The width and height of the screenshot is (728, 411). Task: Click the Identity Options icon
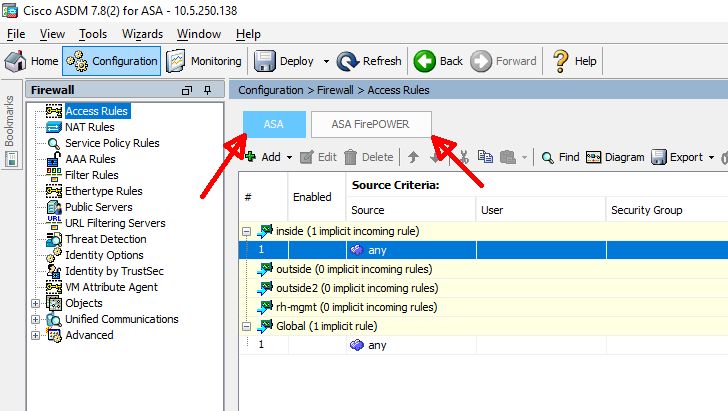pyautogui.click(x=54, y=255)
